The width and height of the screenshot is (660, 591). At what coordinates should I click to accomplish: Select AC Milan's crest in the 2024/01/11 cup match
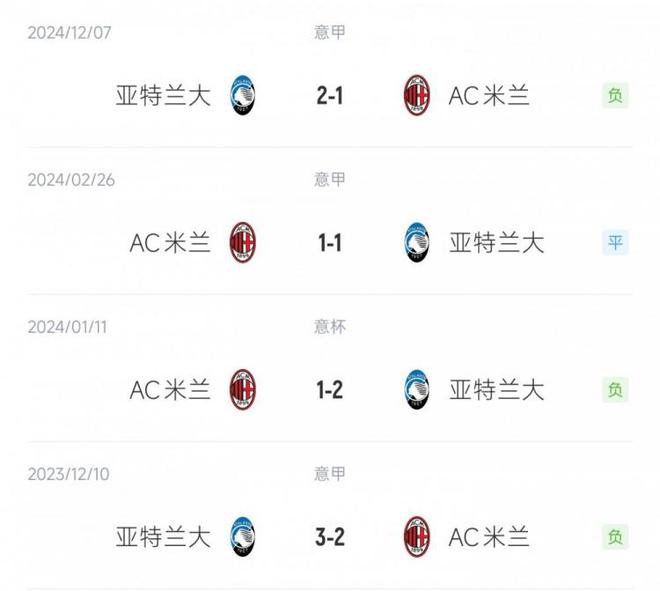point(243,390)
